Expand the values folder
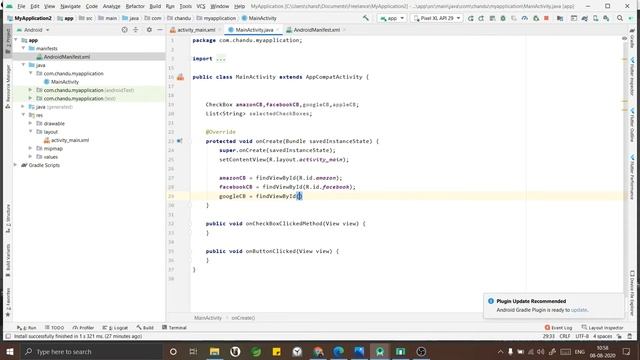Image resolution: width=640 pixels, height=360 pixels. point(30,157)
